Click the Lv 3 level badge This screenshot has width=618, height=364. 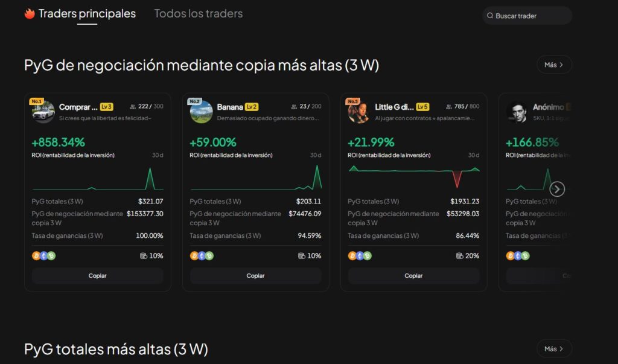(107, 107)
